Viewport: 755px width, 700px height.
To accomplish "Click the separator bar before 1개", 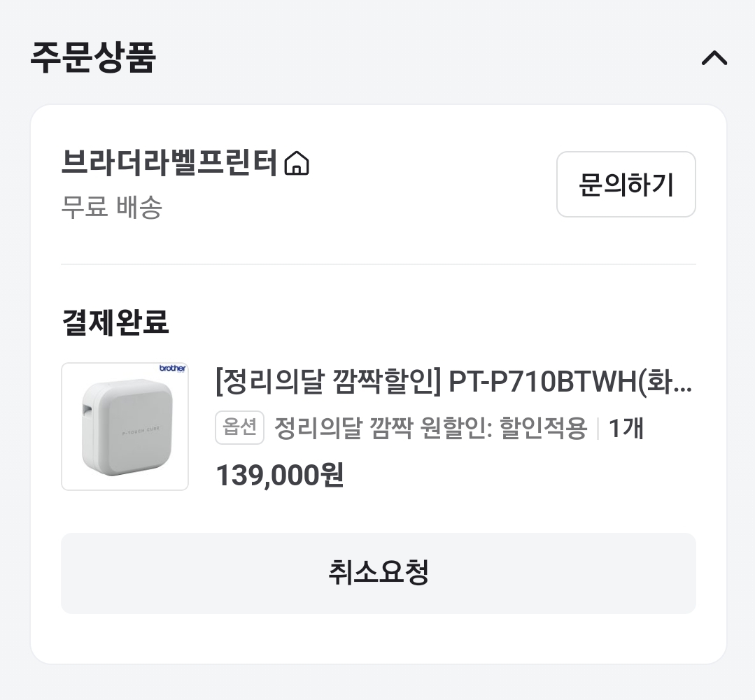I will (x=598, y=428).
